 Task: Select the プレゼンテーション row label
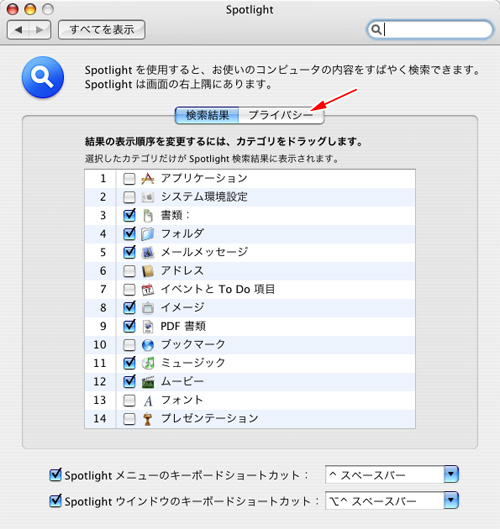coord(210,419)
